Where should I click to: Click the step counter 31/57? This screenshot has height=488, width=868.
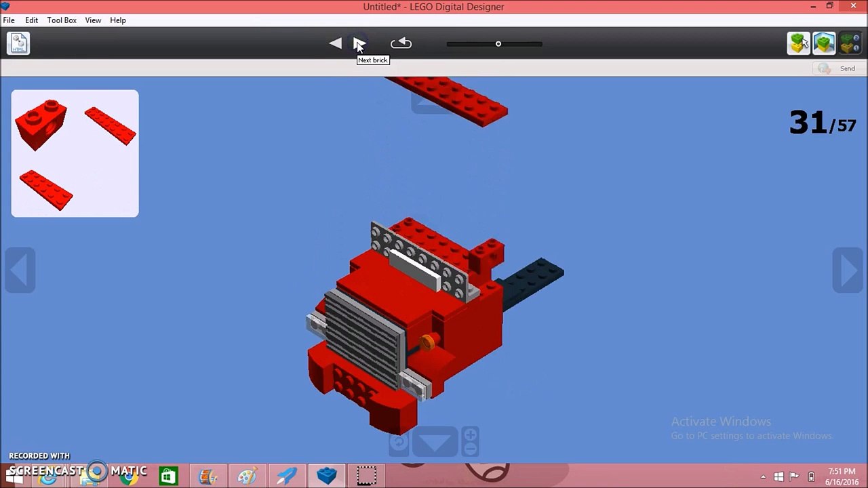(x=823, y=123)
